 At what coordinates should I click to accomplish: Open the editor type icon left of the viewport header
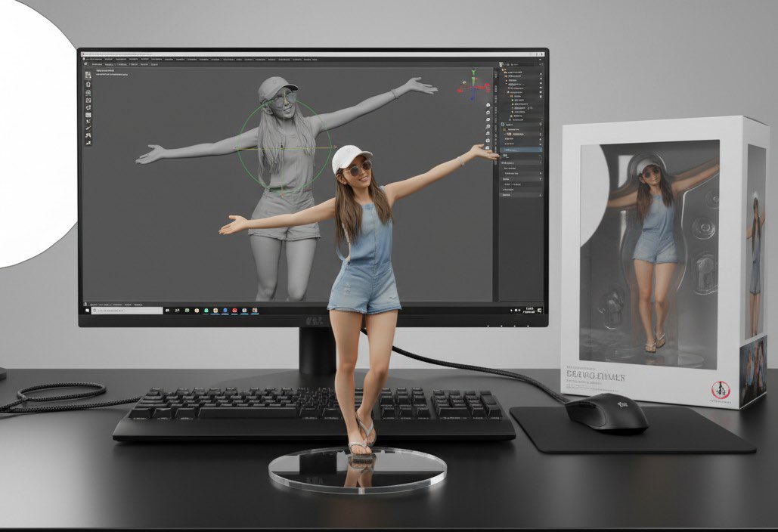click(85, 64)
